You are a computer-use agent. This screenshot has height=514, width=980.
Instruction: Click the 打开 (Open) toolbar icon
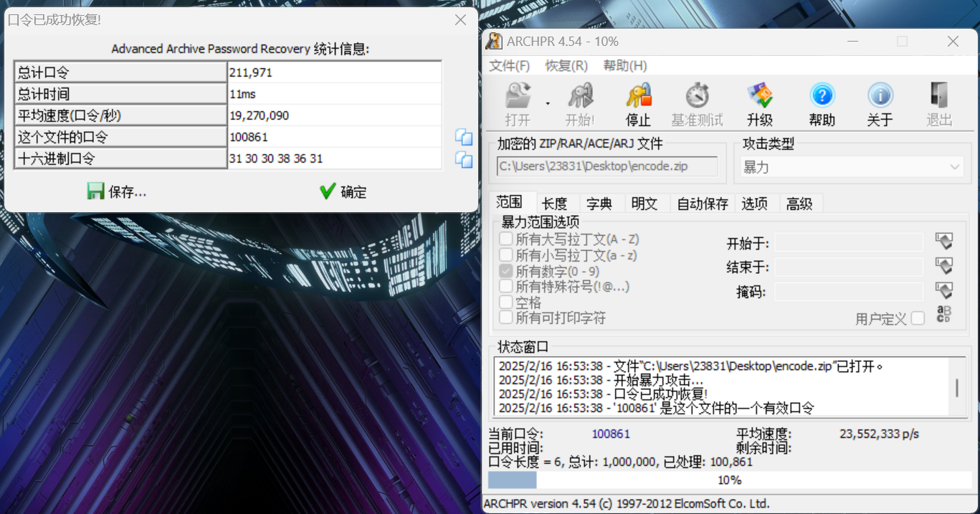[x=518, y=95]
